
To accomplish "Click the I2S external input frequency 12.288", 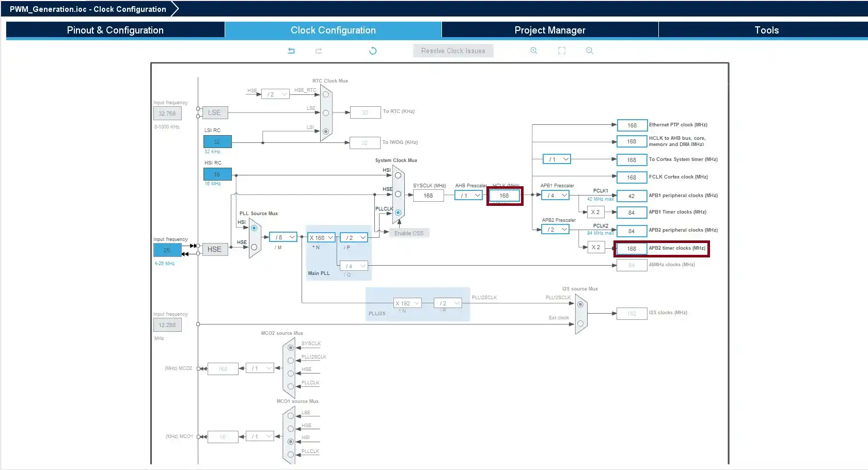I will click(x=167, y=325).
